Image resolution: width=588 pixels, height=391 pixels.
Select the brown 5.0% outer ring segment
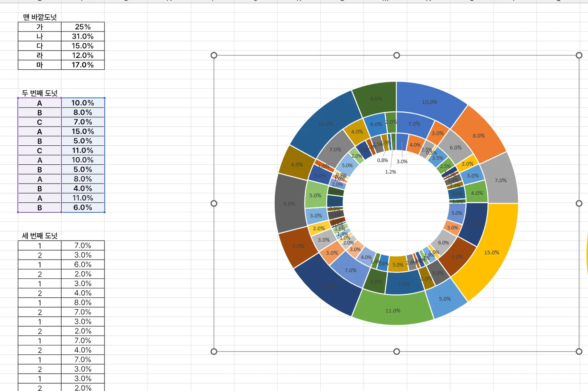[299, 246]
